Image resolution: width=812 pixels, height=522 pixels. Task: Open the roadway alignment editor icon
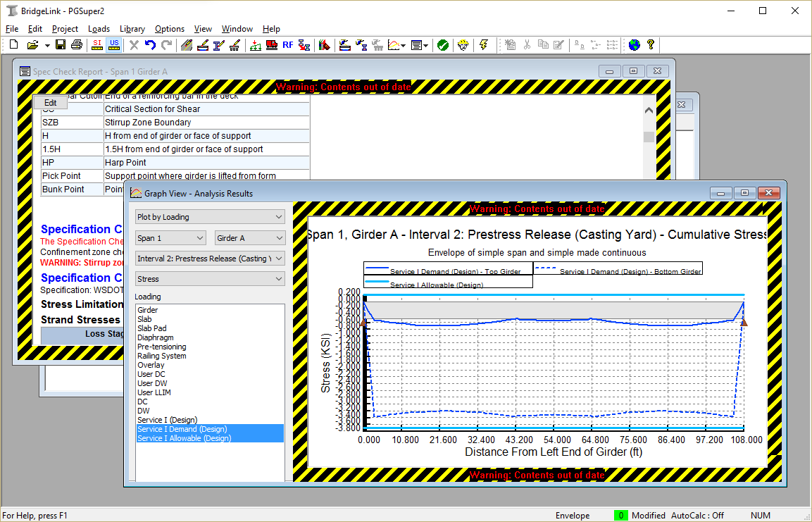pos(187,45)
